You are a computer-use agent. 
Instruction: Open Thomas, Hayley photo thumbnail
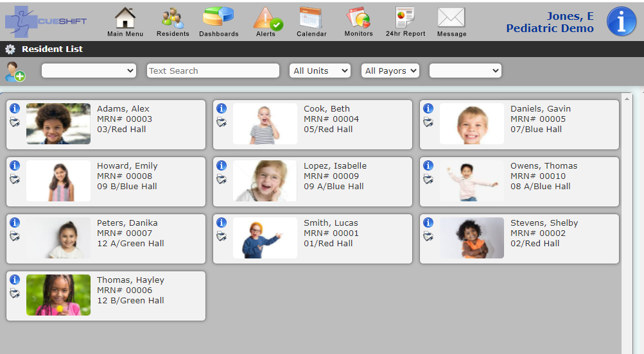coord(58,294)
